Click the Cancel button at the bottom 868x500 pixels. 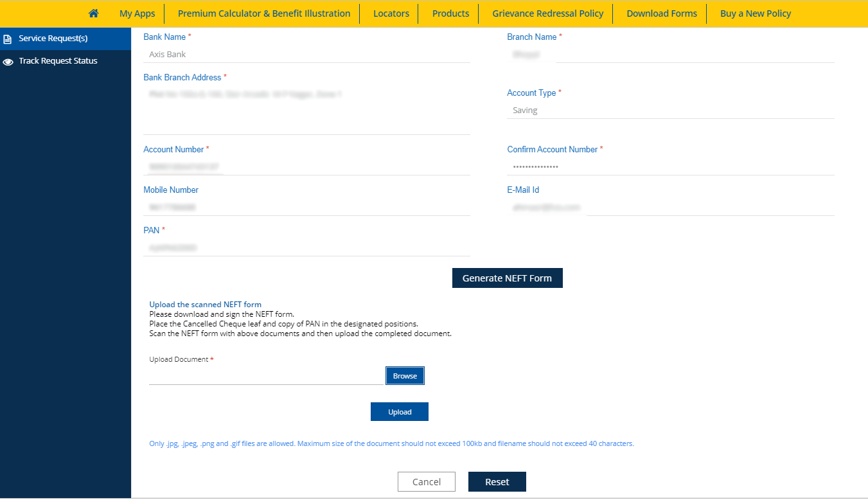[426, 481]
